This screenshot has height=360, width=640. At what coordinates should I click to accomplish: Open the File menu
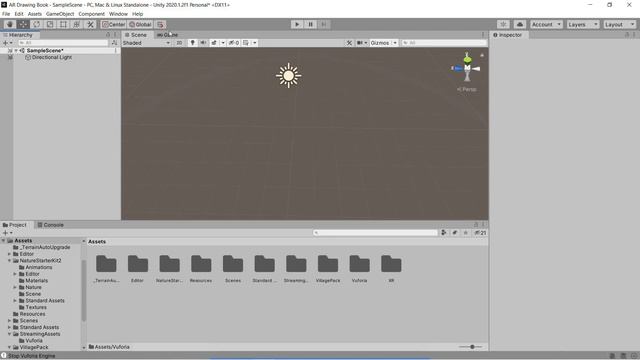coord(6,14)
